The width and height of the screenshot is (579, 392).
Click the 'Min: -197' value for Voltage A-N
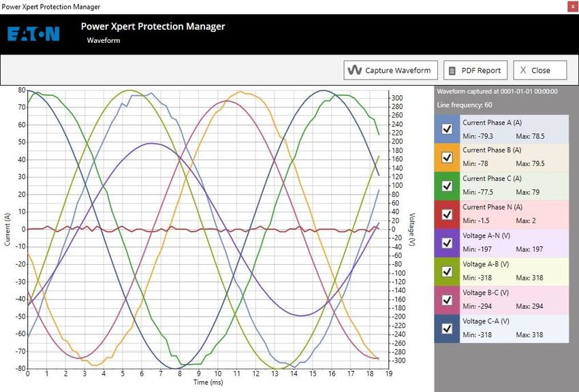pyautogui.click(x=477, y=249)
